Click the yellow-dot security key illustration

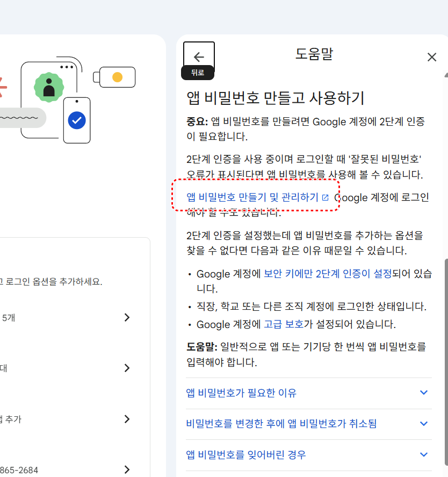coord(117,77)
